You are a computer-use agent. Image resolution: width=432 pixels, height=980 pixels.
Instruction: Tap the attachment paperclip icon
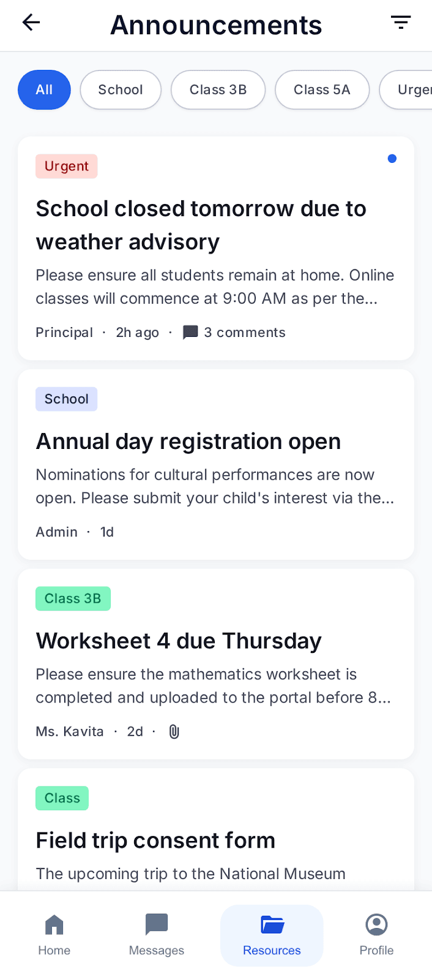174,731
